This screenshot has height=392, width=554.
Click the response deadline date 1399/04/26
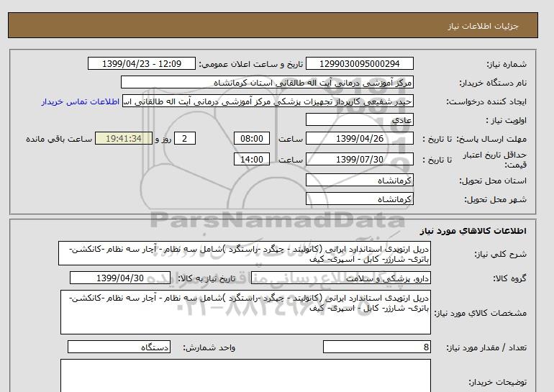(359, 138)
